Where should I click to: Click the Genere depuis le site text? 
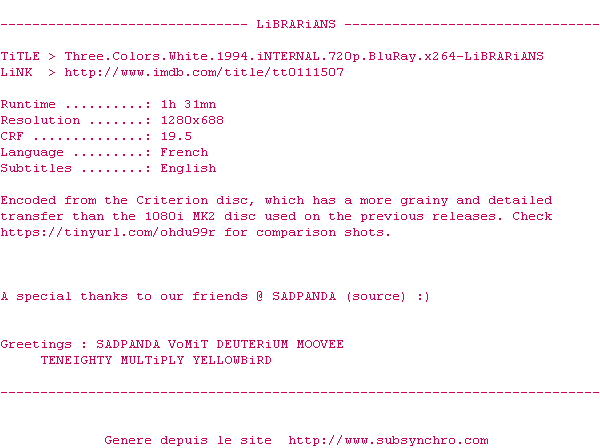pyautogui.click(x=188, y=440)
